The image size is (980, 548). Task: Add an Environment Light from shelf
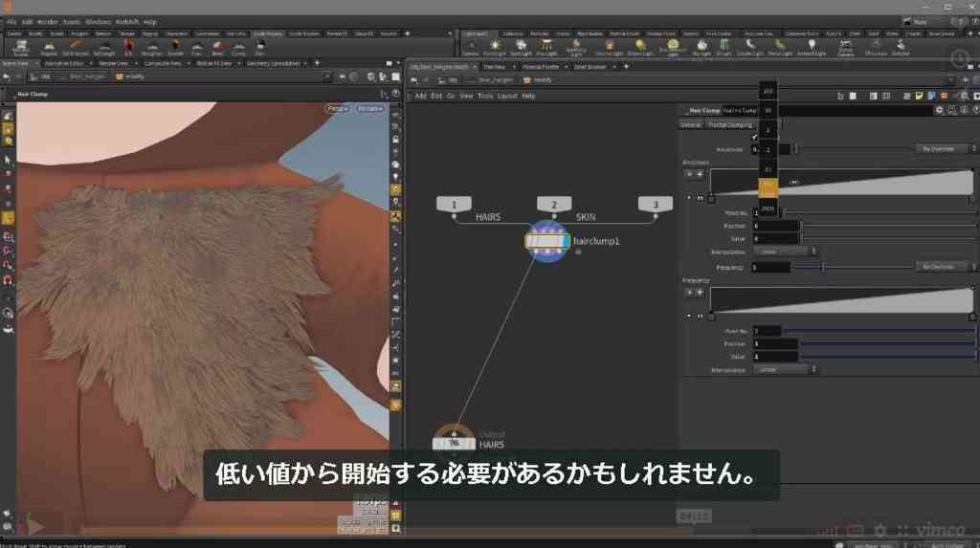coord(673,48)
